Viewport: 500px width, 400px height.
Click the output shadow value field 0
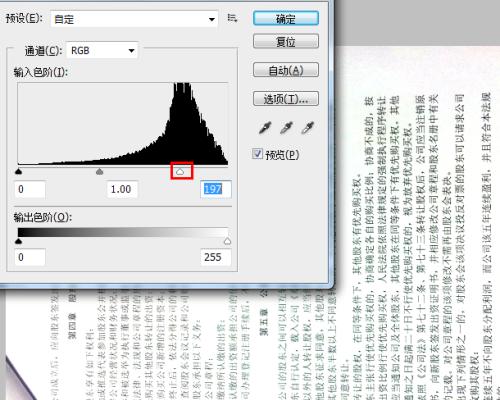[30, 257]
